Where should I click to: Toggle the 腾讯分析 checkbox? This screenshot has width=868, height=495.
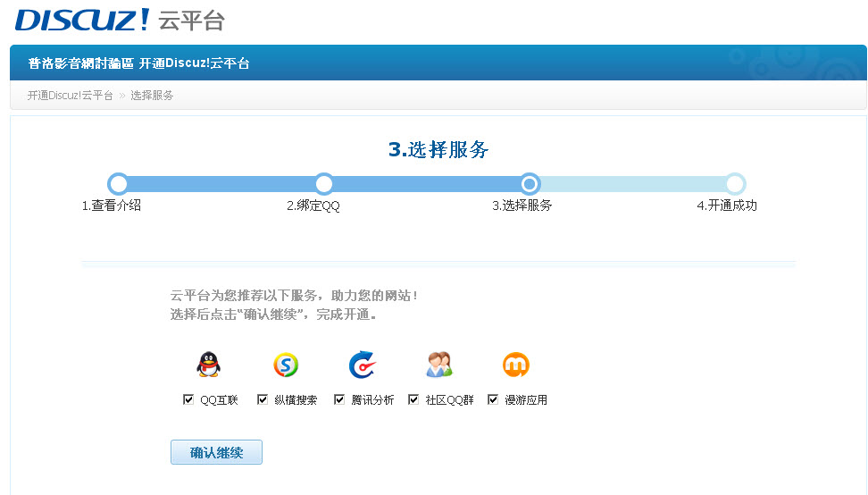click(339, 399)
